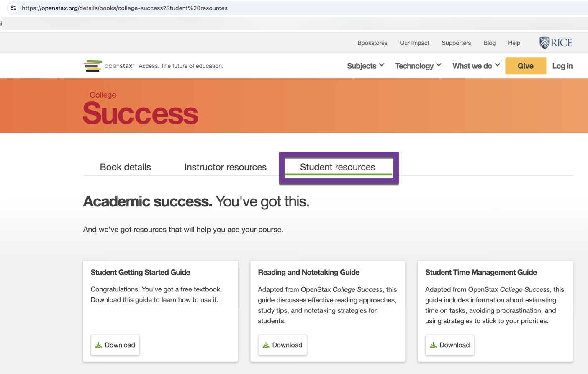Click the Give button
Image resolution: width=588 pixels, height=374 pixels.
click(525, 66)
